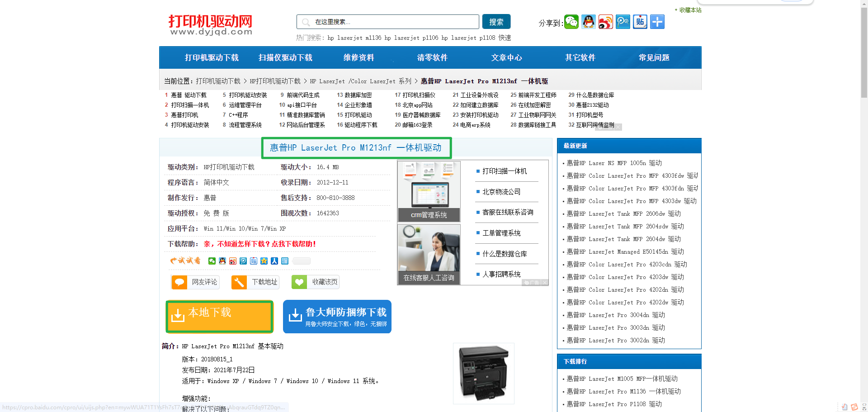Image resolution: width=868 pixels, height=412 pixels.
Task: Open crm管理系统 ad thumbnail
Action: 429,192
